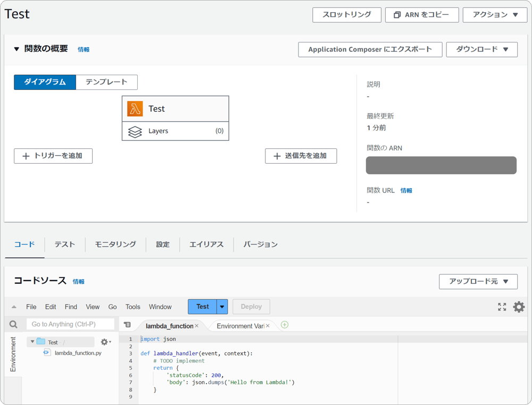The image size is (532, 405).
Task: Open the Tools menu in the editor
Action: (x=132, y=307)
